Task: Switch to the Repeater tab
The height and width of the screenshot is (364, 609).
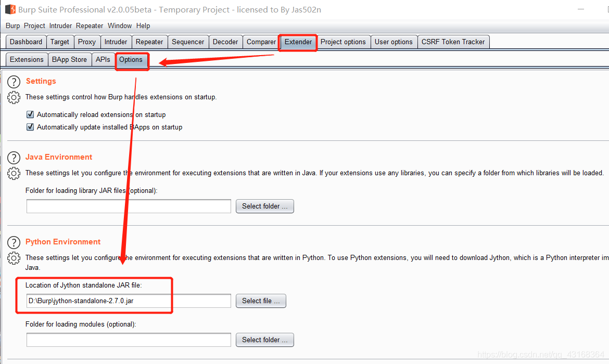Action: coord(149,42)
